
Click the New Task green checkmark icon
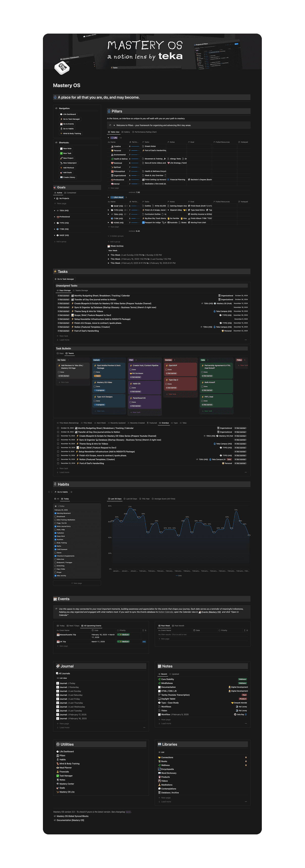coord(61,153)
